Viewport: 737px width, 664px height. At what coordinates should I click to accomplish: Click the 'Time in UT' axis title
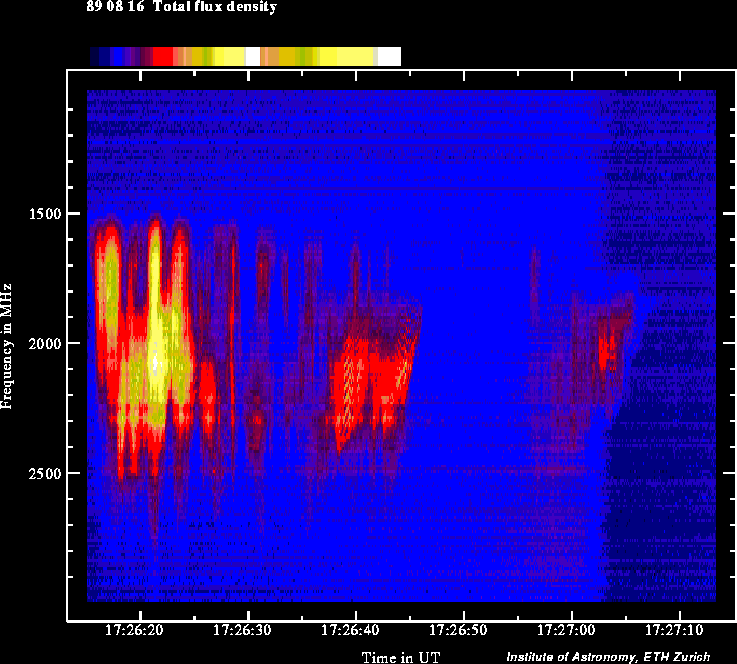pyautogui.click(x=400, y=657)
